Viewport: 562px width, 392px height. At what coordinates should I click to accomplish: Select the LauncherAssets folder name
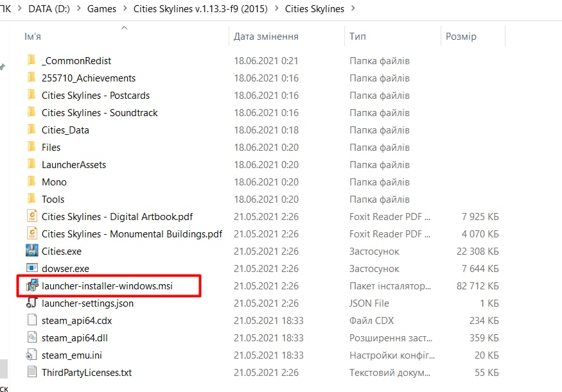74,165
